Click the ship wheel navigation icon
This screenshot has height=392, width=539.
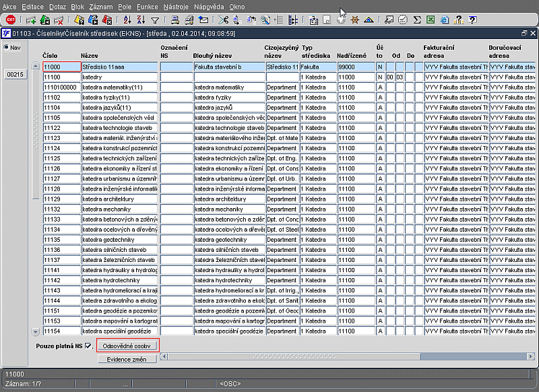point(355,20)
